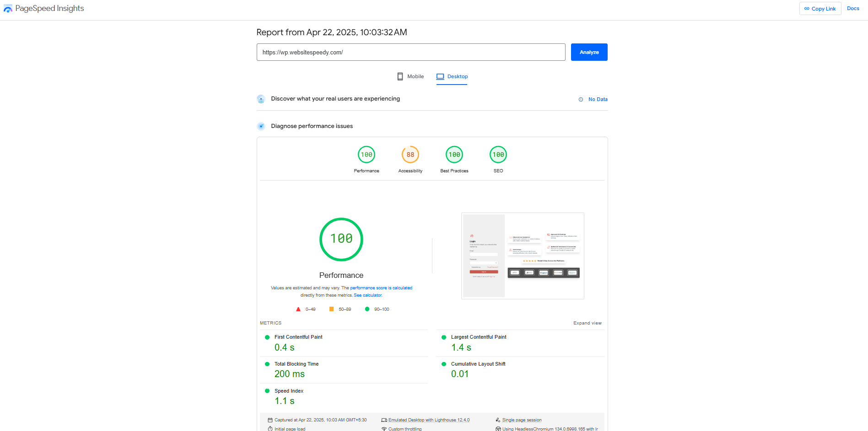The height and width of the screenshot is (431, 868).
Task: Click Single page session entry
Action: (522, 420)
